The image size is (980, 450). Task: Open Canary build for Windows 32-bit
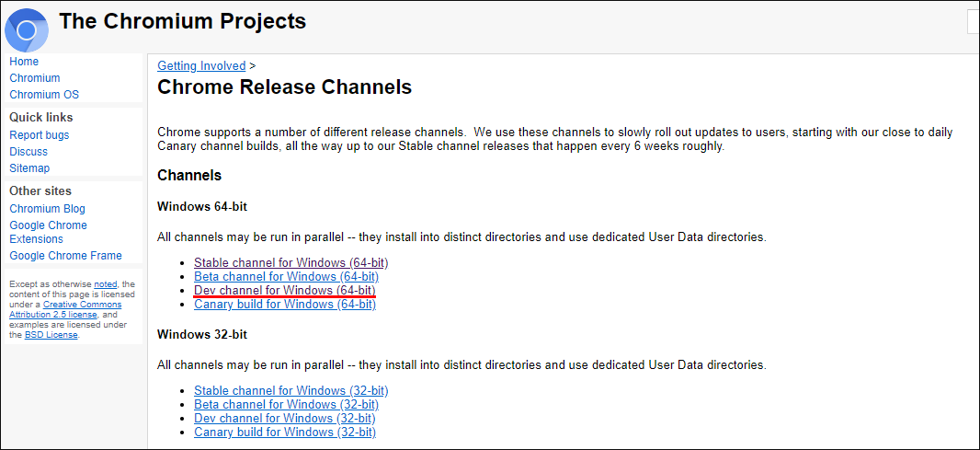(285, 432)
